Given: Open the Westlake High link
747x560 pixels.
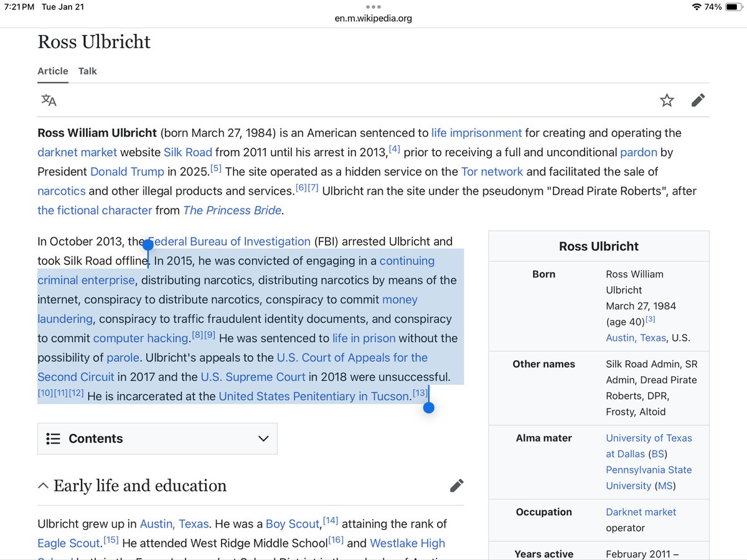Looking at the screenshot, I should pyautogui.click(x=408, y=543).
